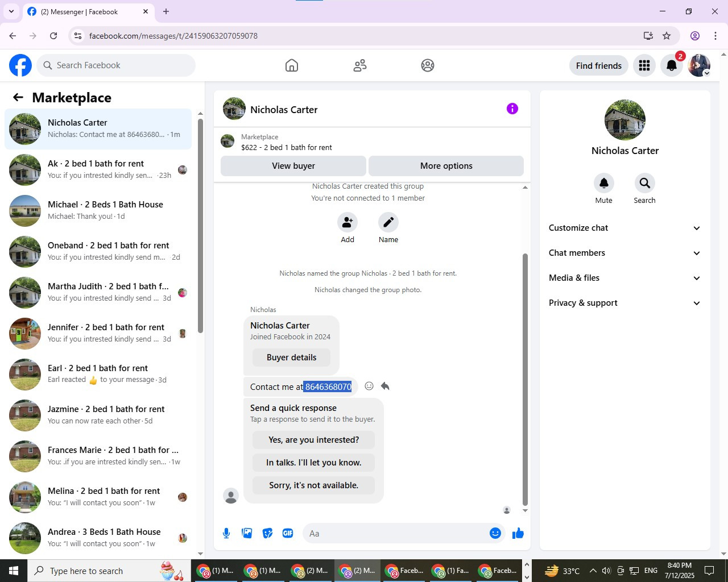This screenshot has height=582, width=728.
Task: React to the message with emoji icon
Action: tap(369, 386)
